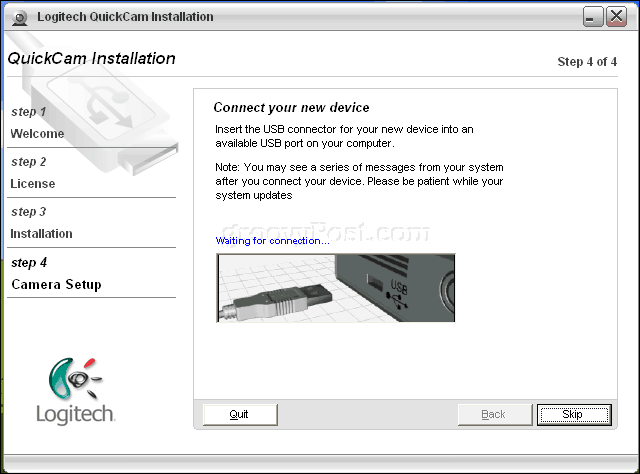Image resolution: width=640 pixels, height=474 pixels.
Task: Click the 'step 3' label in sidebar
Action: click(x=29, y=212)
